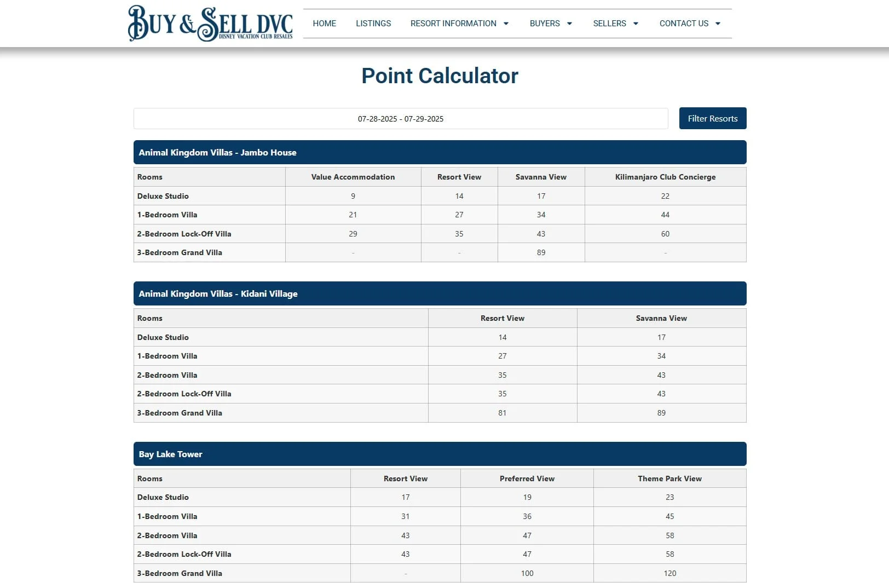
Task: Open the BUYERS menu
Action: [x=545, y=24]
